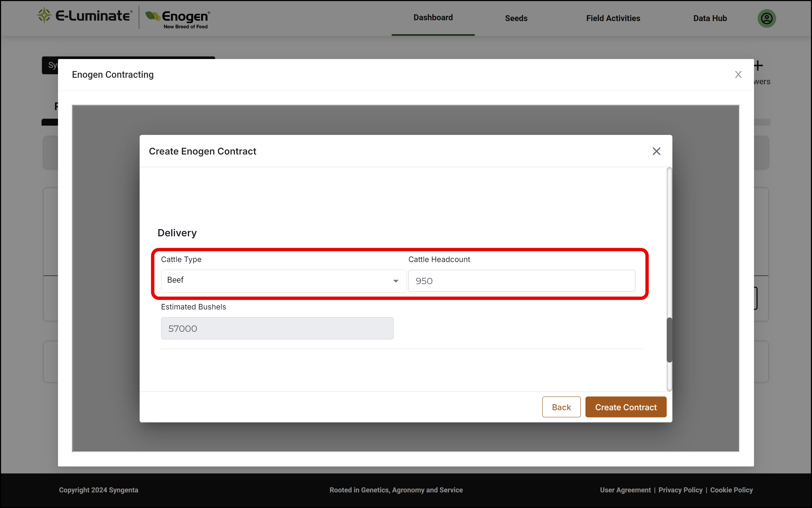Close the Enogen Contracting panel
Image resolution: width=812 pixels, height=508 pixels.
point(738,74)
